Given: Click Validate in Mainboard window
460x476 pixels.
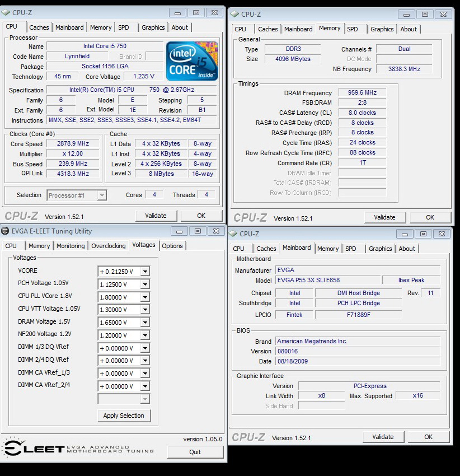Looking at the screenshot, I should point(383,437).
